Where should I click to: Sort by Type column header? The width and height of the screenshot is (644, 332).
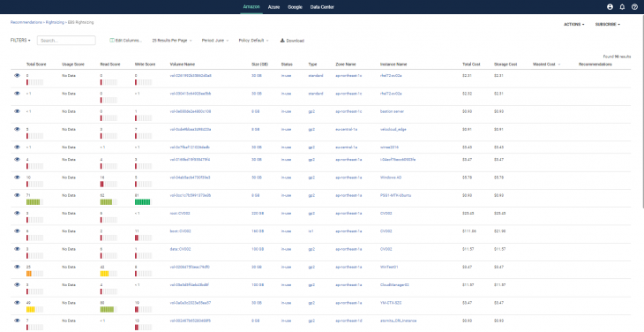click(312, 64)
